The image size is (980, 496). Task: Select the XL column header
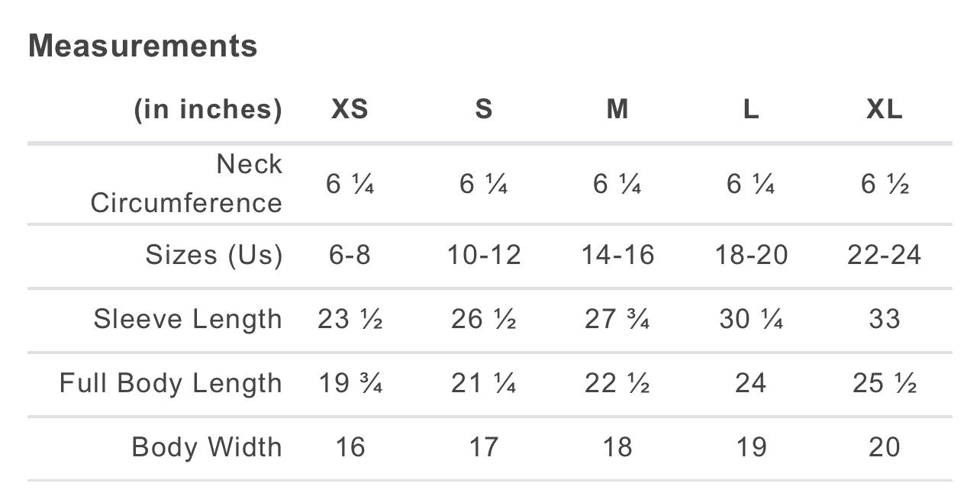[x=885, y=109]
